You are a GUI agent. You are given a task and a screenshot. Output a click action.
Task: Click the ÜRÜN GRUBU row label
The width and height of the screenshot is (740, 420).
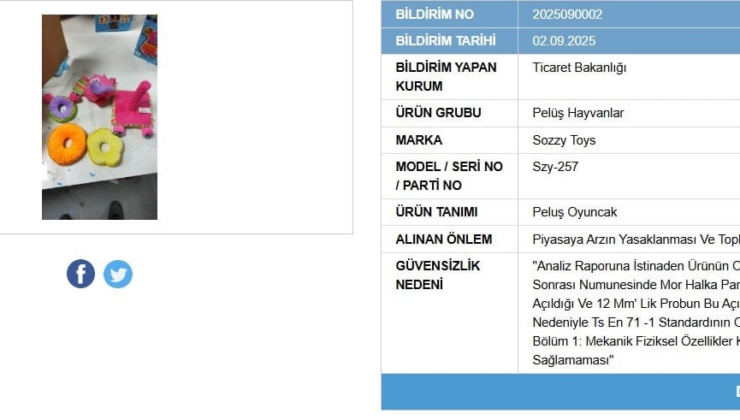coord(438,113)
